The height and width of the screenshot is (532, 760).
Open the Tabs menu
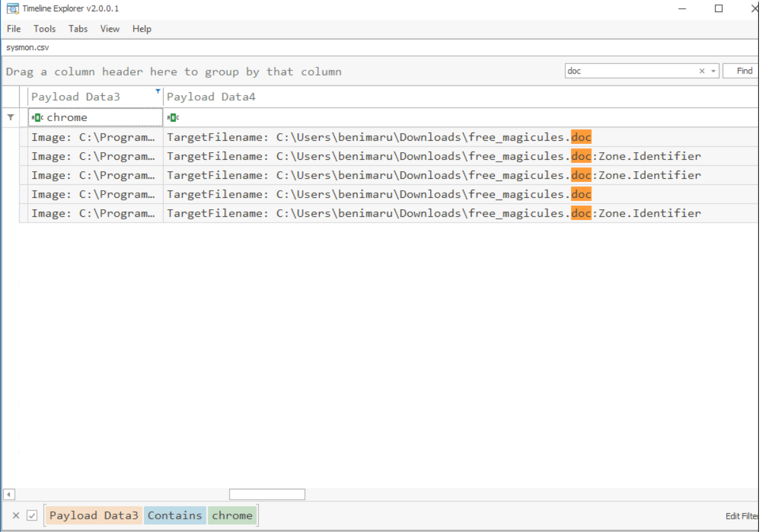78,29
